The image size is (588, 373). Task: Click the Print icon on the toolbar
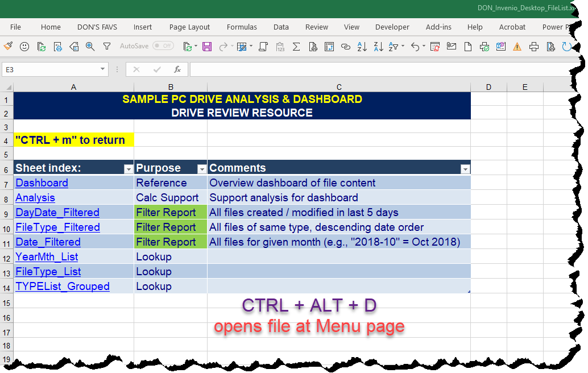click(x=533, y=47)
